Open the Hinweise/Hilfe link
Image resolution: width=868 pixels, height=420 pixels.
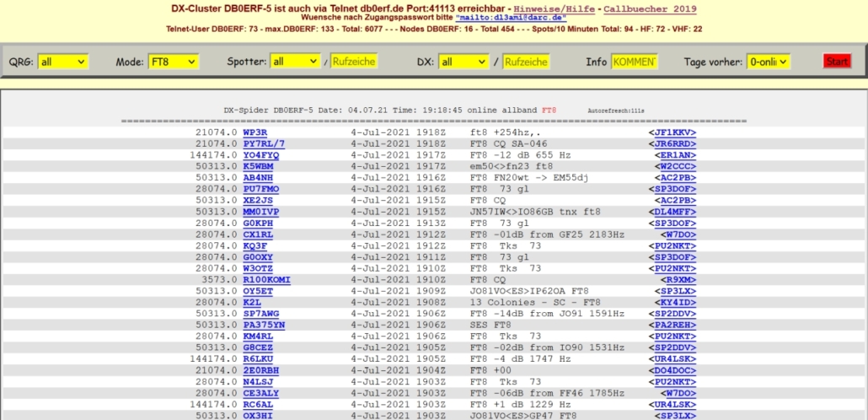[555, 8]
